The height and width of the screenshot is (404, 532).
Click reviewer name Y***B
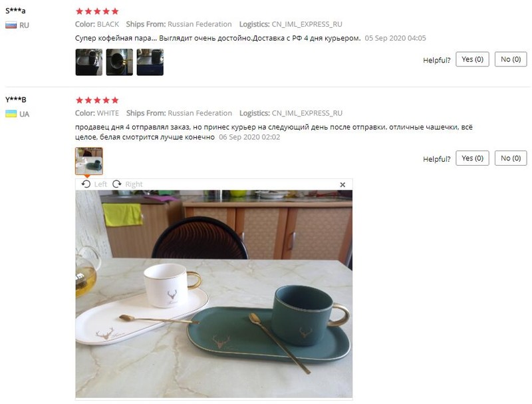pyautogui.click(x=15, y=100)
